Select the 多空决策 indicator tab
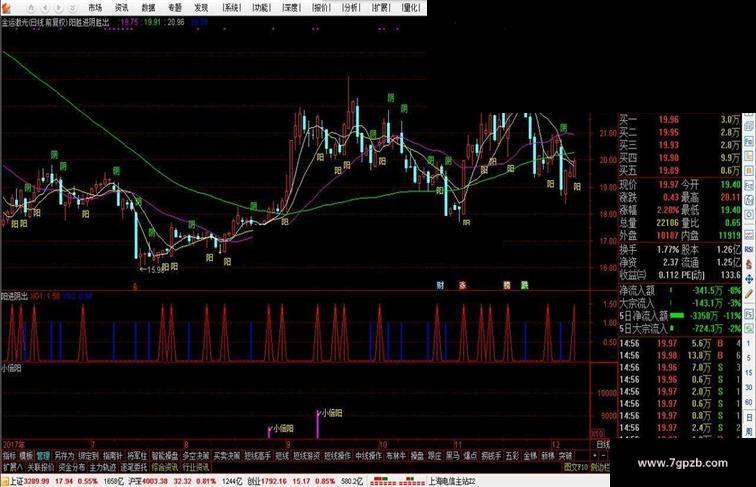 [195, 456]
